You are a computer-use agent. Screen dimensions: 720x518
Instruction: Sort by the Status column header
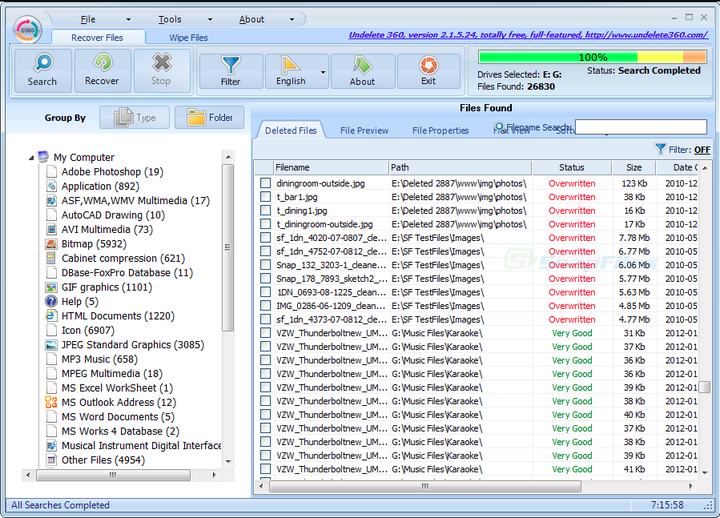[572, 168]
